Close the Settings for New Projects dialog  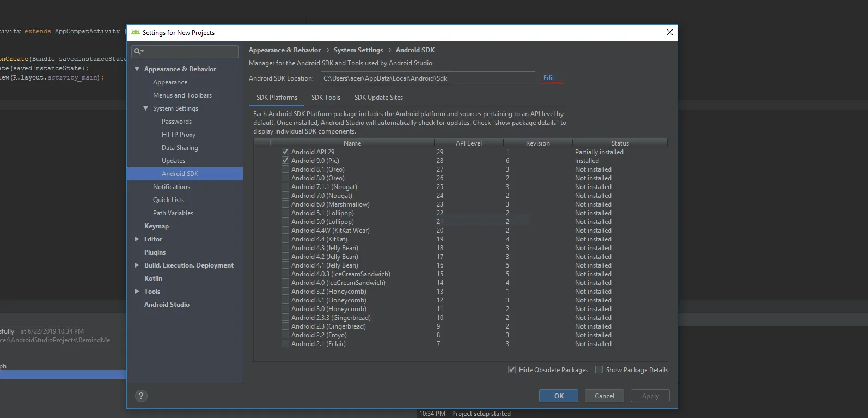pos(670,32)
